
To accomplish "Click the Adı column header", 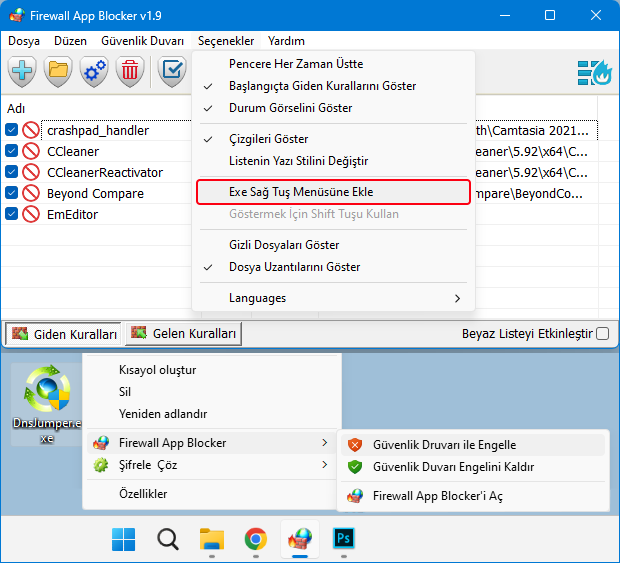I will click(16, 108).
